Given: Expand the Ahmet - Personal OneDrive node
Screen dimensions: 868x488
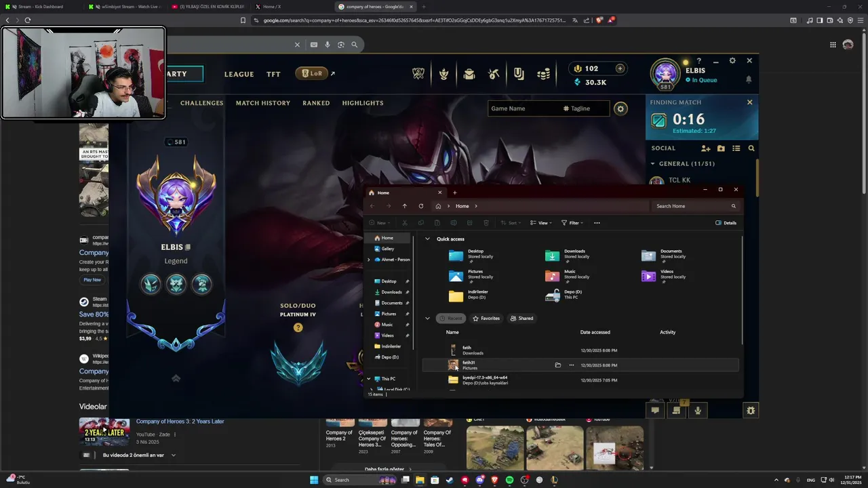Looking at the screenshot, I should [369, 260].
